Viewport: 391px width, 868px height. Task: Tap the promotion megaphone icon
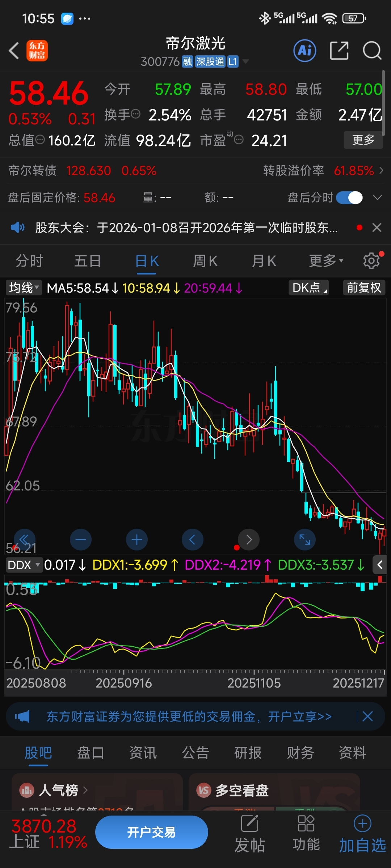[x=22, y=716]
